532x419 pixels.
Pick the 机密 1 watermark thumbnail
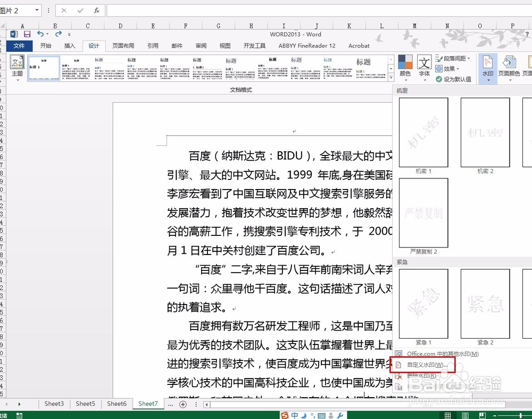click(x=423, y=133)
